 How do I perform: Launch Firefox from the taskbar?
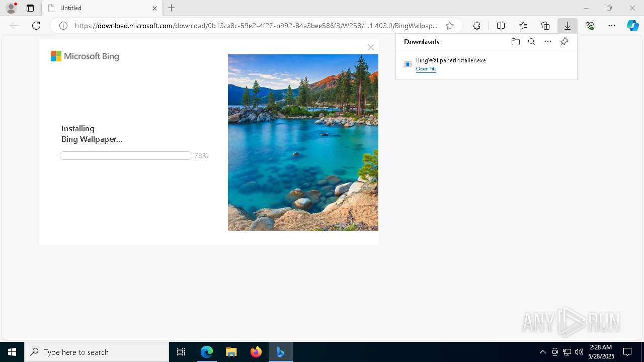click(x=256, y=352)
